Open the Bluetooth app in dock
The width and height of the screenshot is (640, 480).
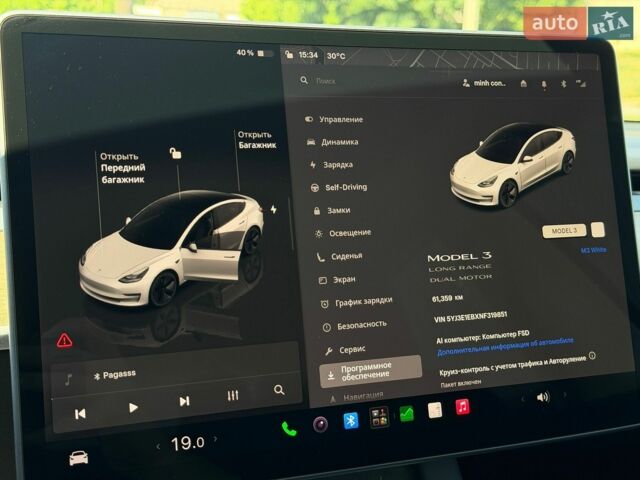tap(351, 420)
